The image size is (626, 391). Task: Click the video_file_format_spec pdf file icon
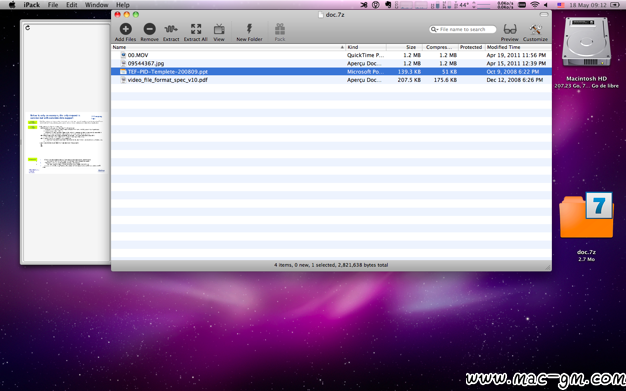click(123, 80)
